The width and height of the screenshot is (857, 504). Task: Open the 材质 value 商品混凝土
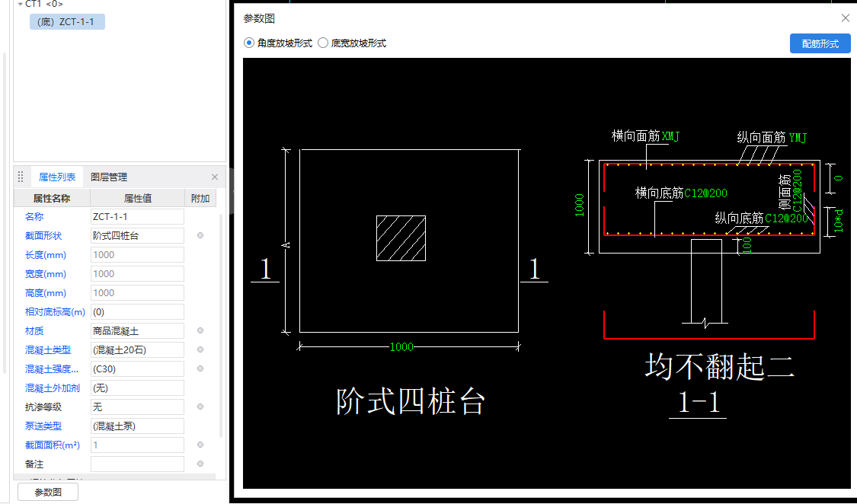tap(137, 331)
